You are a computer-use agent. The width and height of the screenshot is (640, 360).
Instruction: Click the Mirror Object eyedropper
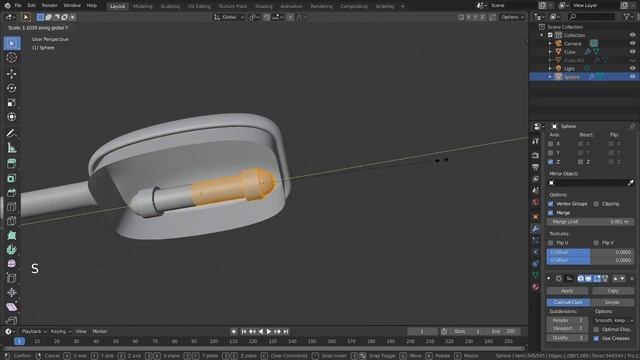[631, 182]
